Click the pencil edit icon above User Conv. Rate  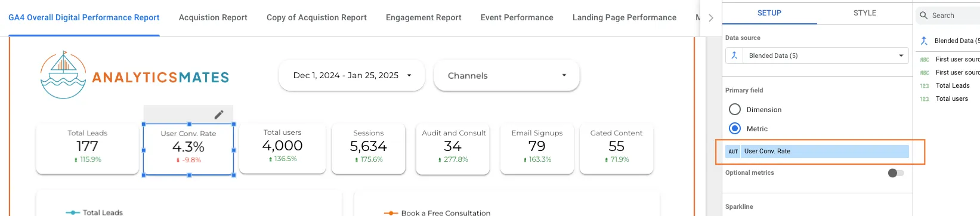219,114
